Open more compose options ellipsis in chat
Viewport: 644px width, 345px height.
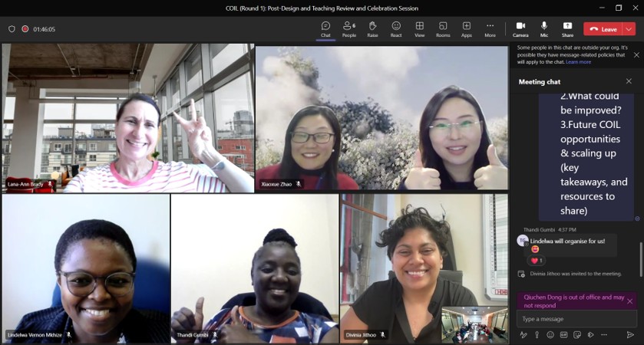(604, 335)
